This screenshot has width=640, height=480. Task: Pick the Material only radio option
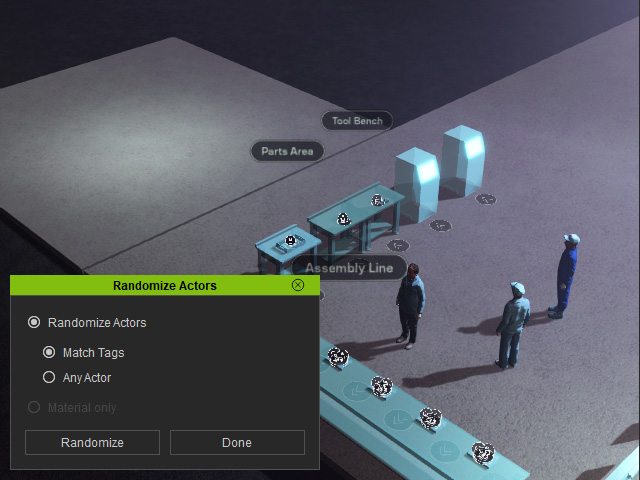click(x=34, y=407)
